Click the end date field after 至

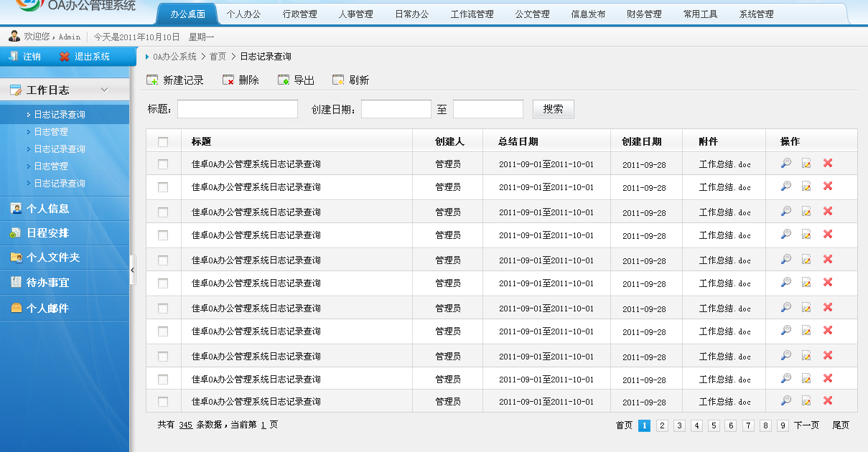488,109
